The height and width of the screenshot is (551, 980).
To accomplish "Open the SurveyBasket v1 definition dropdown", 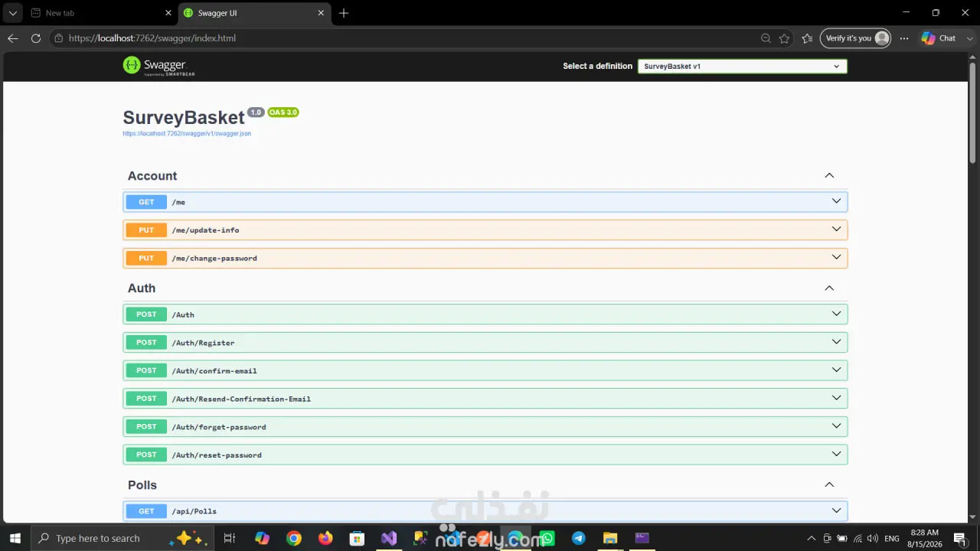I will [742, 67].
